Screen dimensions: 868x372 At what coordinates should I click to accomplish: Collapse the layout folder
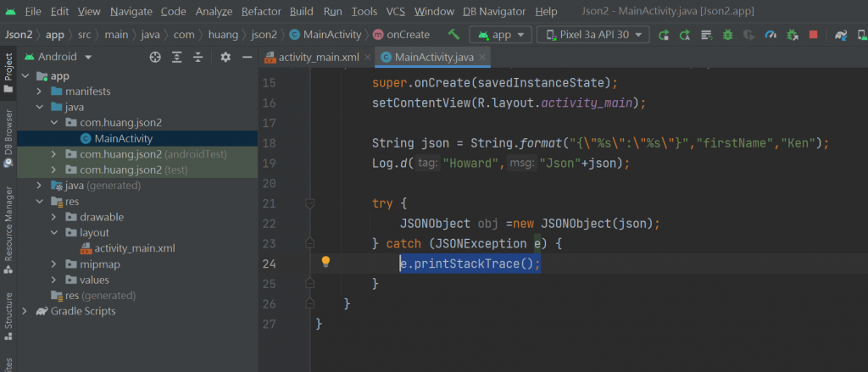[x=54, y=232]
